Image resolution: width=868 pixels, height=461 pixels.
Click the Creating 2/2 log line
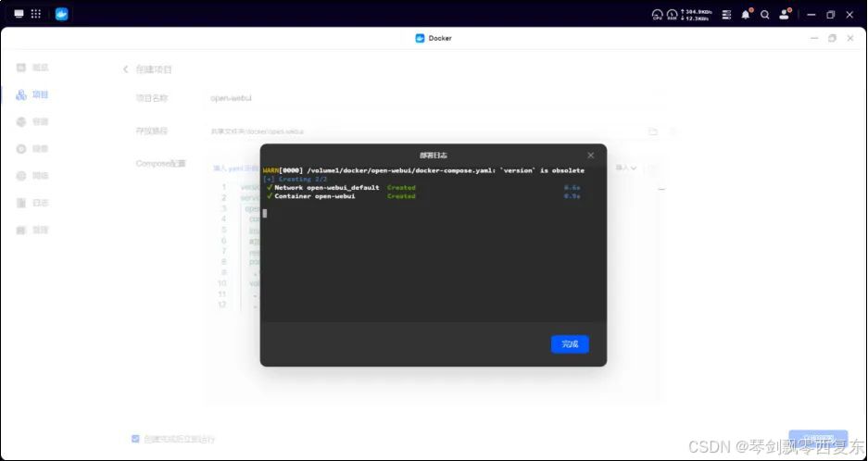296,179
